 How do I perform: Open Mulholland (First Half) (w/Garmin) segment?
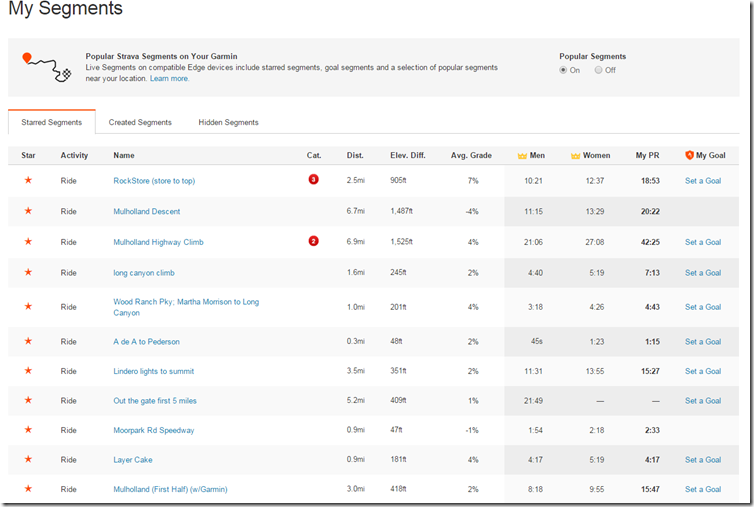click(170, 489)
